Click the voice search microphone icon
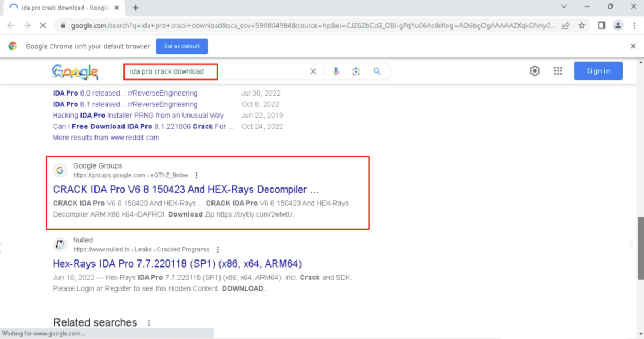Viewport: 644px width, 339px height. click(336, 71)
